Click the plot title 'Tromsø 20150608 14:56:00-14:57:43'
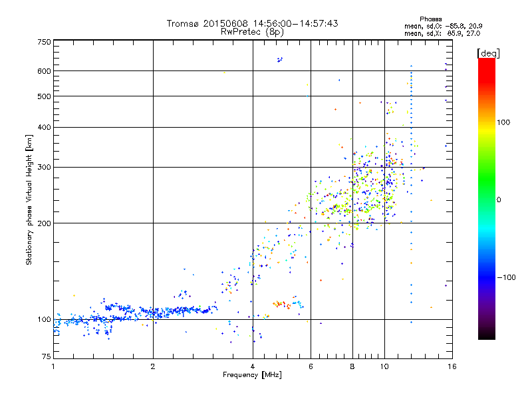 click(252, 23)
